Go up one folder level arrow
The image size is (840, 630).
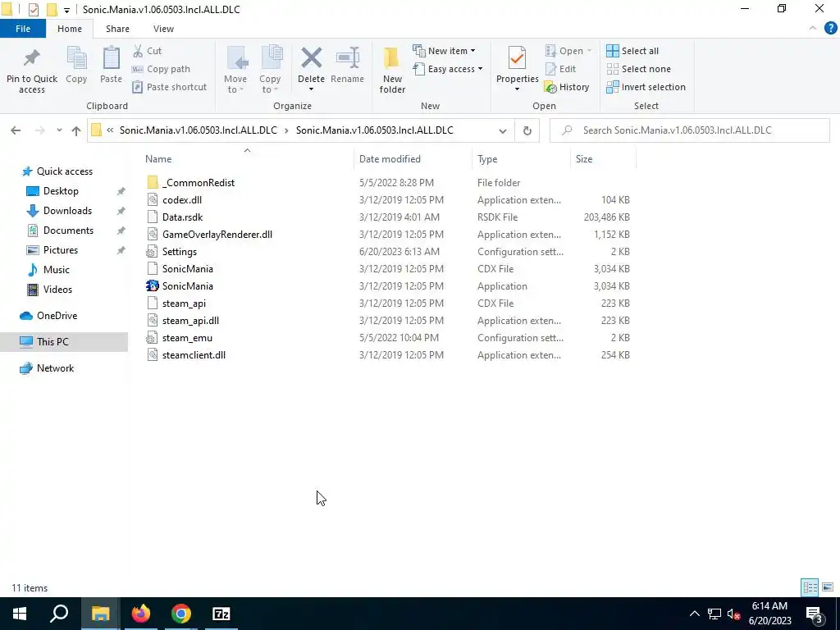[x=76, y=130]
